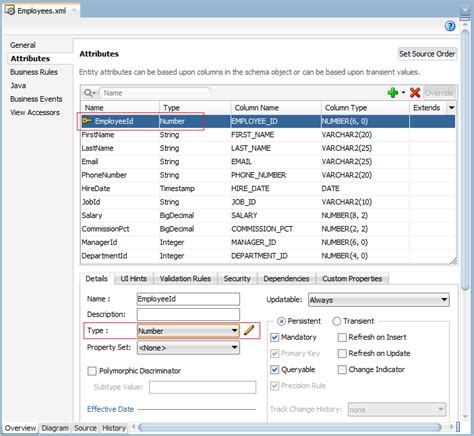Toggle the Primary Key checkbox
The height and width of the screenshot is (436, 474).
click(x=275, y=353)
